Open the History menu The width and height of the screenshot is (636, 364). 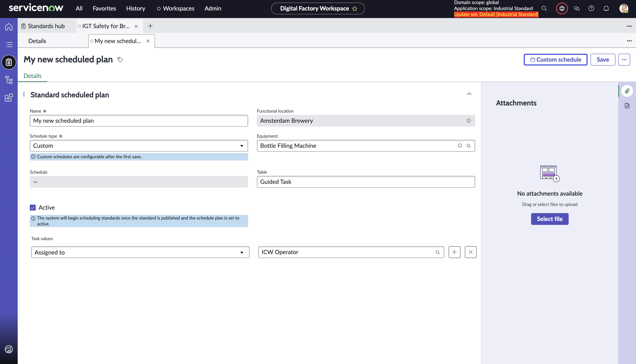click(x=135, y=8)
